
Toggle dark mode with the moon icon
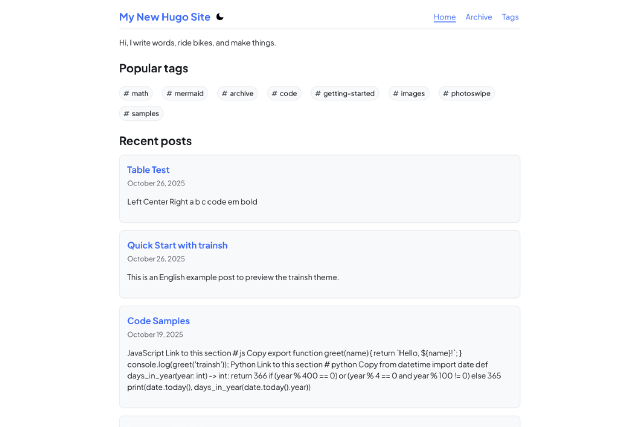tap(220, 17)
